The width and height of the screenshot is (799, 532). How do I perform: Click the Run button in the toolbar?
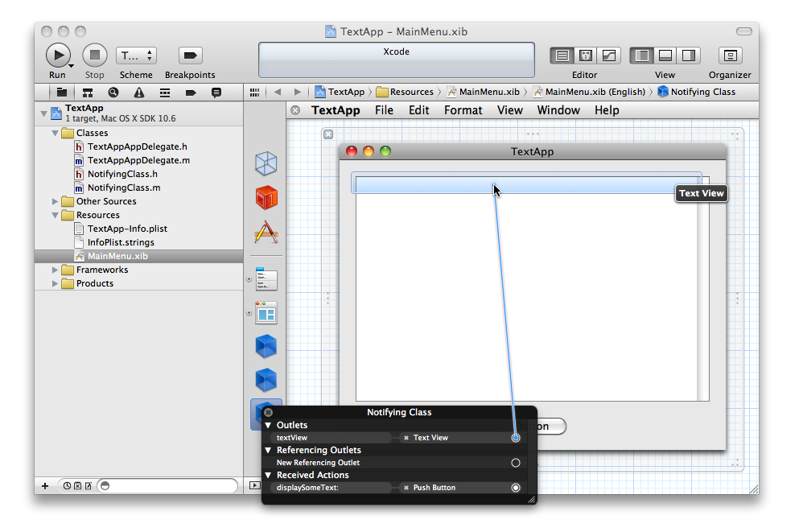point(58,55)
